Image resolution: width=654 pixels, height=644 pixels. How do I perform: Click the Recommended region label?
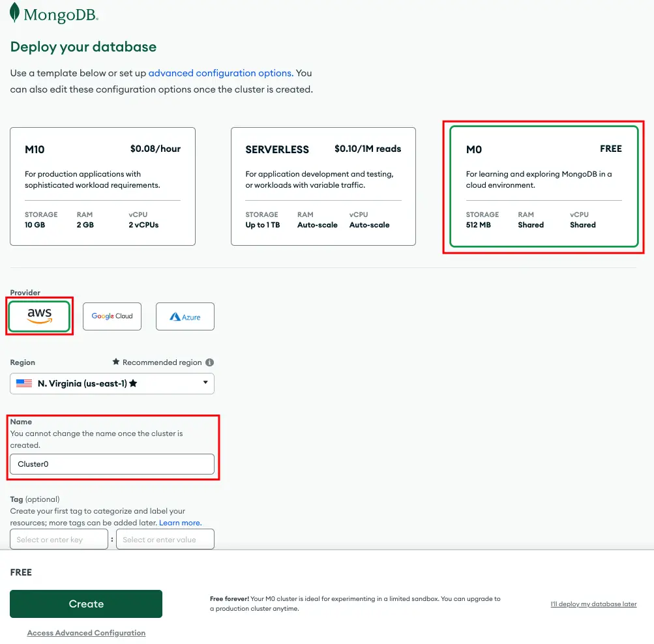pos(162,362)
